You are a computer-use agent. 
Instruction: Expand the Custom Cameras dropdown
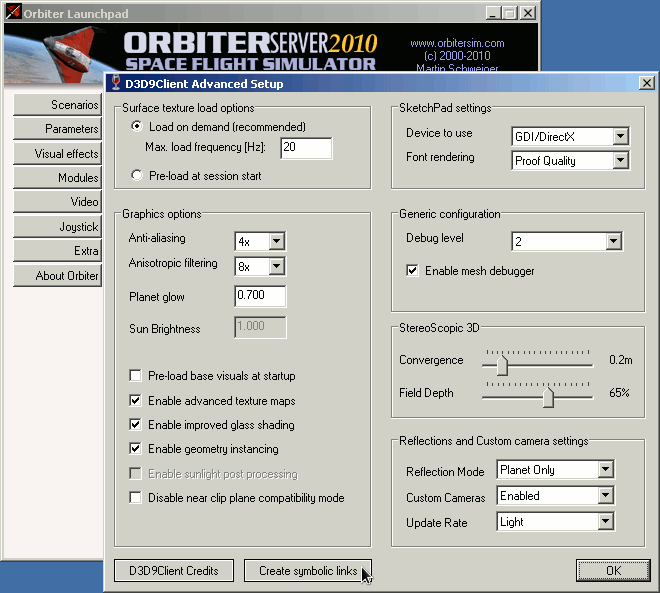click(x=605, y=495)
